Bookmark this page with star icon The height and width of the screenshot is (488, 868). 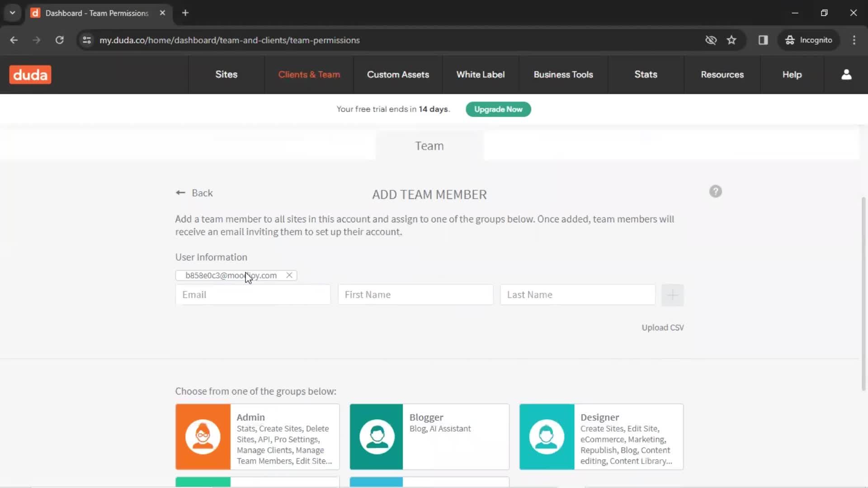(731, 40)
